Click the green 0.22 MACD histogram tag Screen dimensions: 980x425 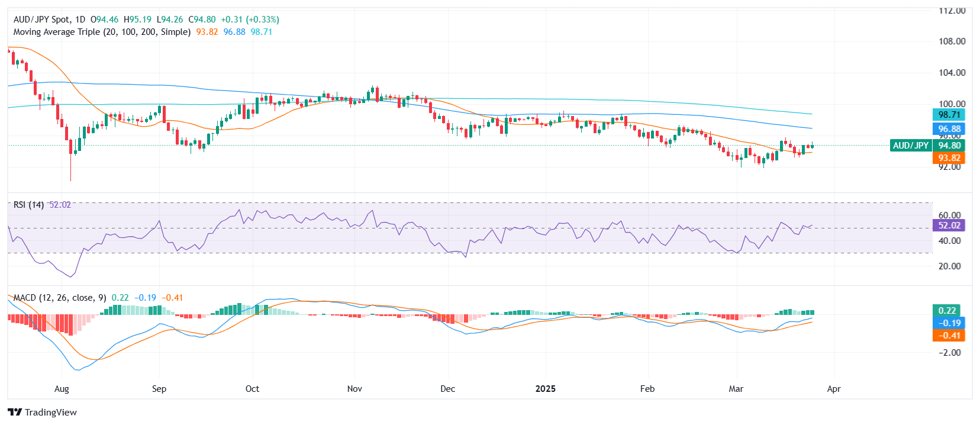pos(947,311)
